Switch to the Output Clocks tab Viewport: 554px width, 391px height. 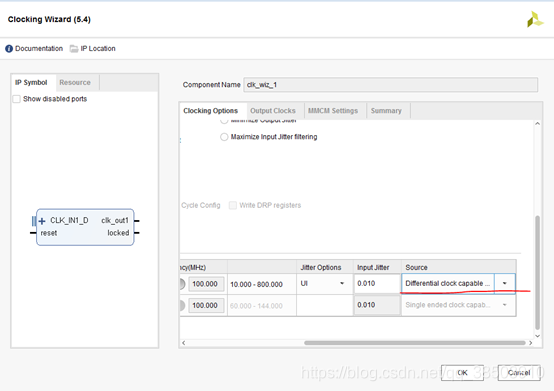coord(273,111)
